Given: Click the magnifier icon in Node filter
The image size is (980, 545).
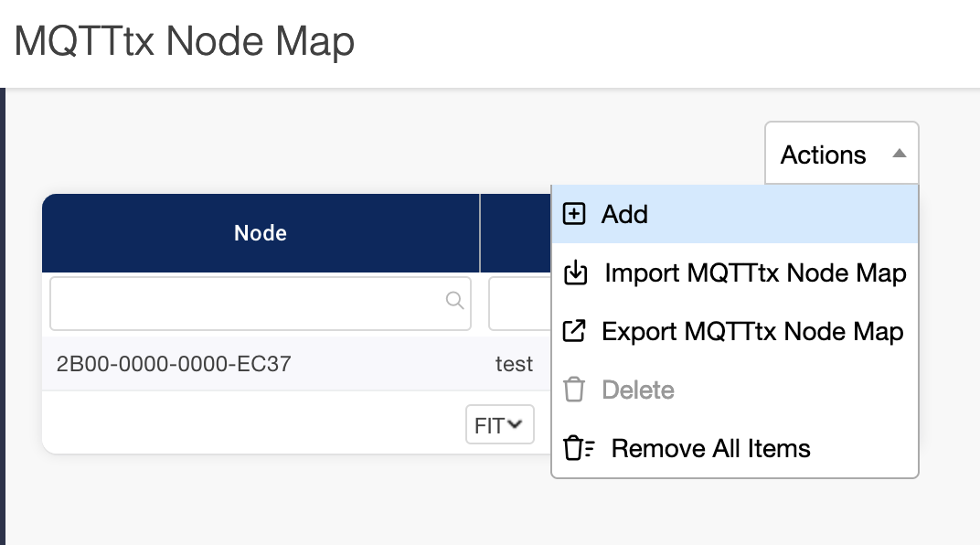Looking at the screenshot, I should (453, 301).
